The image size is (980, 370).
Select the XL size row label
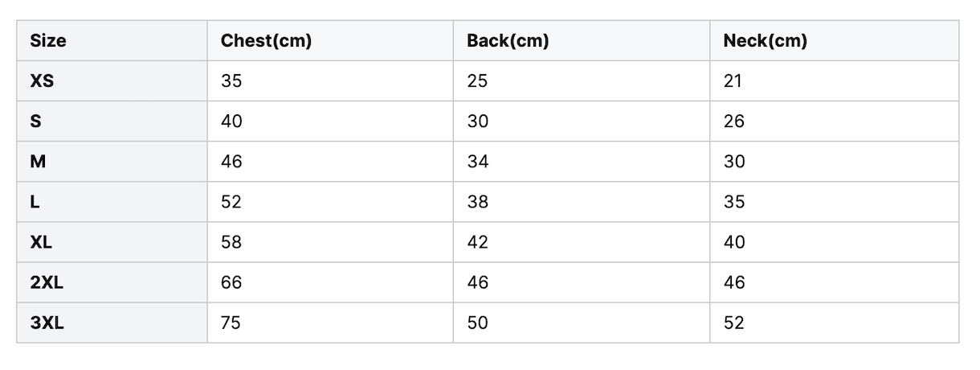click(41, 242)
